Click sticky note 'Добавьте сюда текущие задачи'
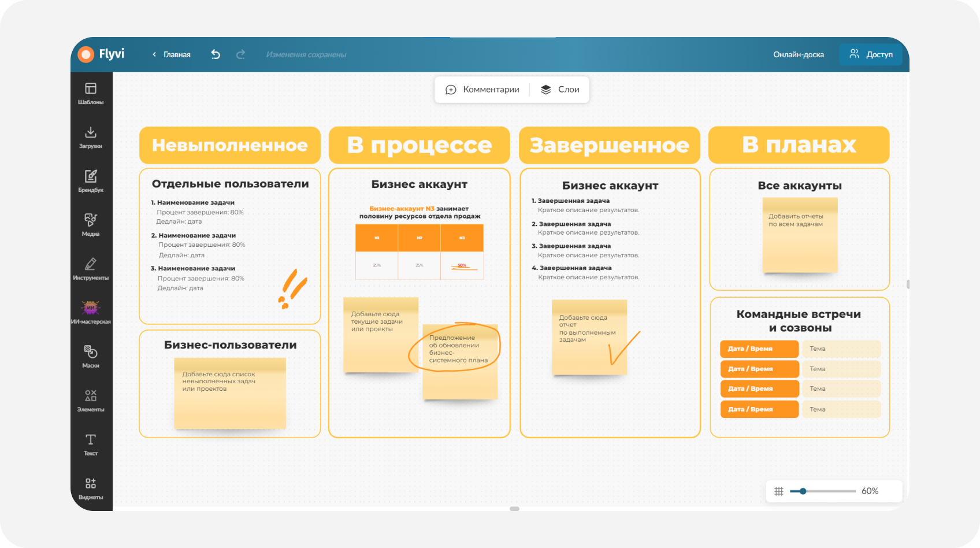The height and width of the screenshot is (548, 980). click(x=381, y=335)
